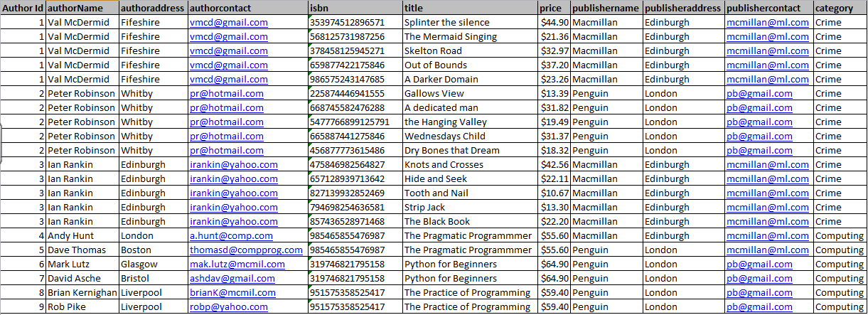Select the 'Bristol' author address cell
This screenshot has width=868, height=315.
[x=153, y=278]
